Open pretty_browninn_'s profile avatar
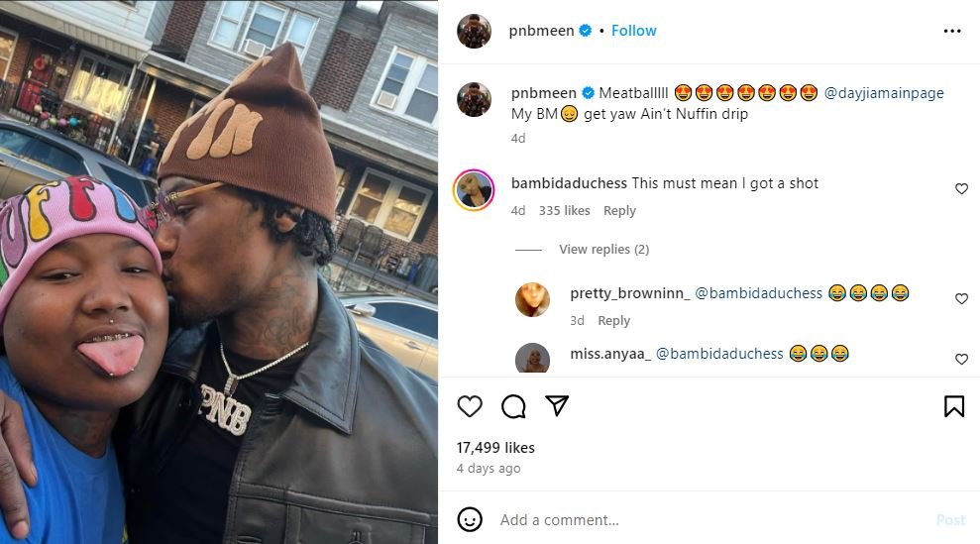980x544 pixels. click(532, 299)
